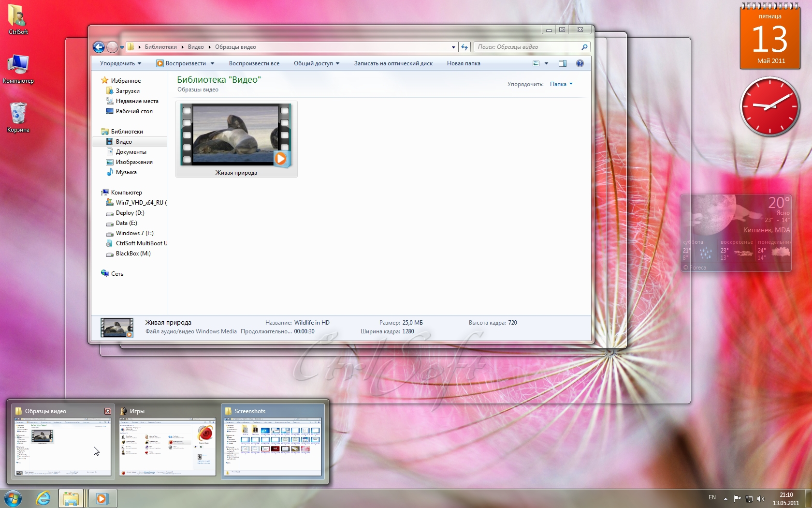Toggle the preview pane button
The height and width of the screenshot is (508, 812).
coord(563,63)
